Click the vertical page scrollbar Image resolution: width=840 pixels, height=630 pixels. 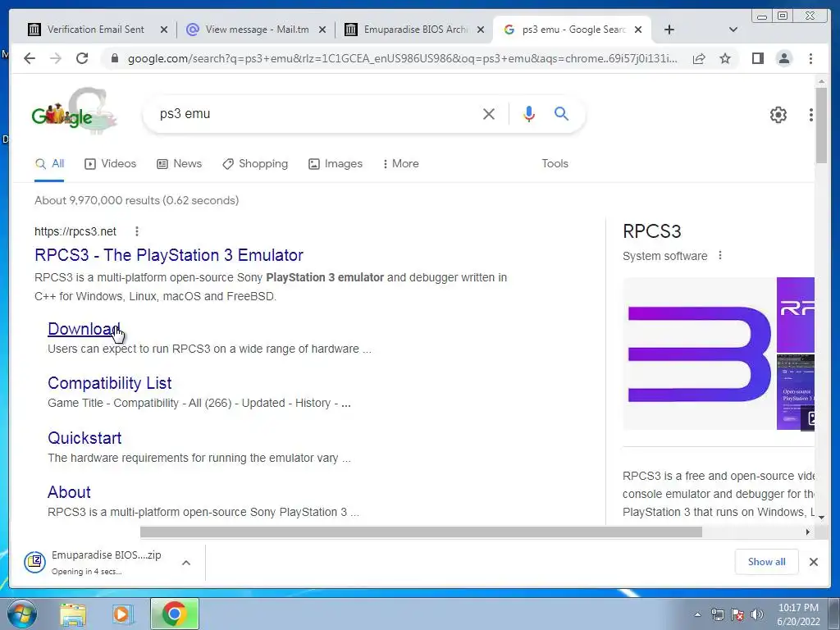pos(821,126)
